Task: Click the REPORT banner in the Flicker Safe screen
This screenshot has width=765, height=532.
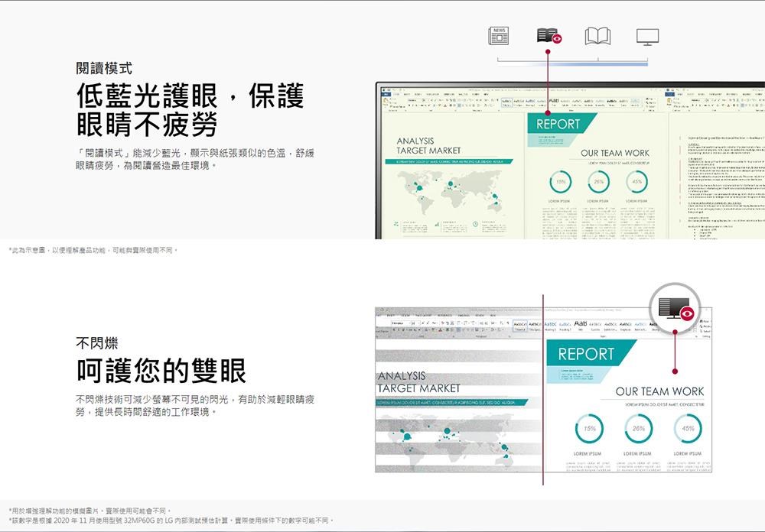Action: pos(586,354)
